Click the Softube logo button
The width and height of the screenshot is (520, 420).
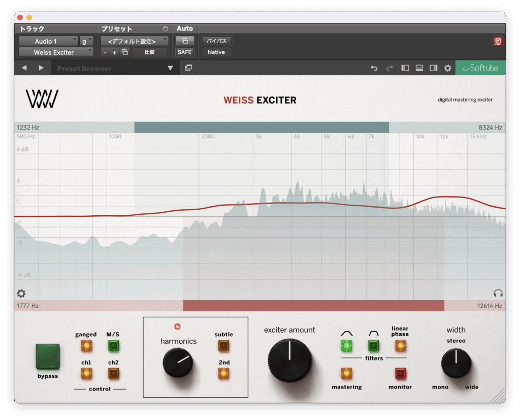[480, 68]
